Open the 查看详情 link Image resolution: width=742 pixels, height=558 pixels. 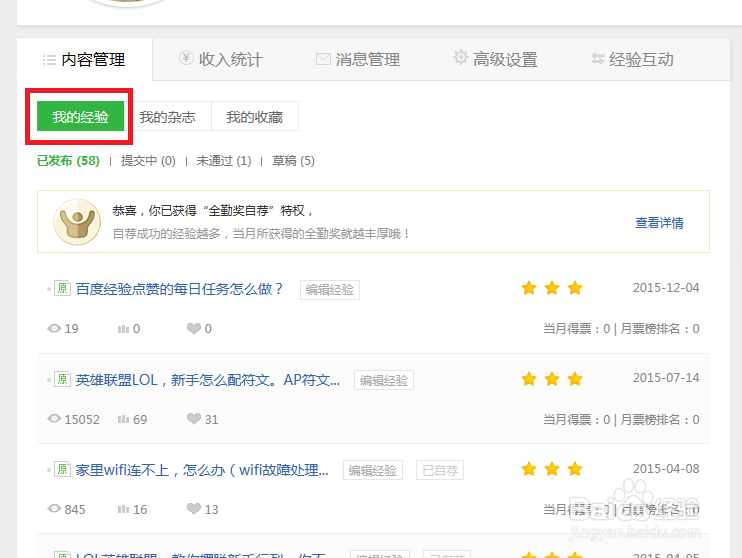[x=659, y=222]
